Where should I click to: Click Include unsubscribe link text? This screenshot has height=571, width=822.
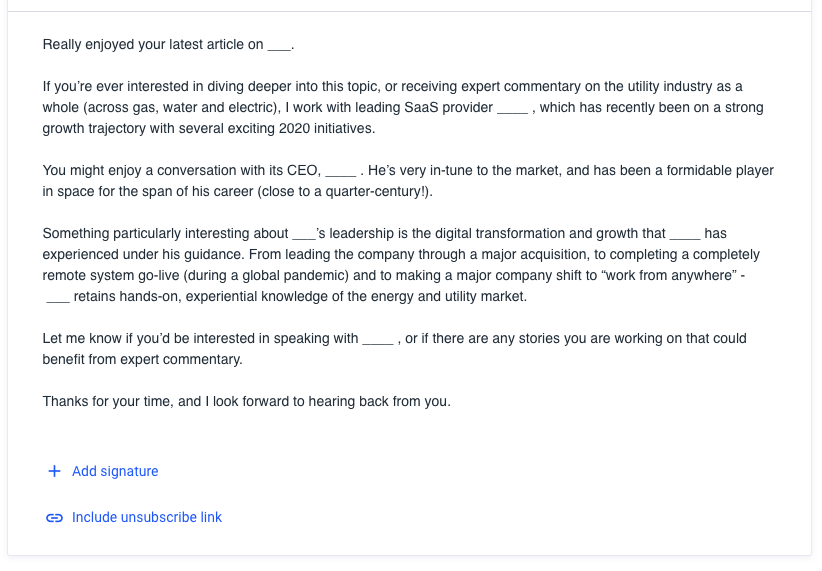click(147, 518)
